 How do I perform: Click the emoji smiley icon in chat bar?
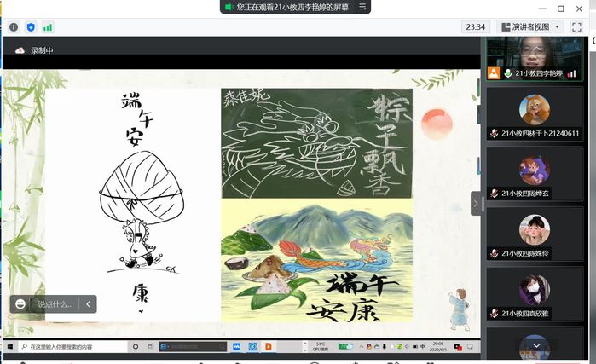20,303
